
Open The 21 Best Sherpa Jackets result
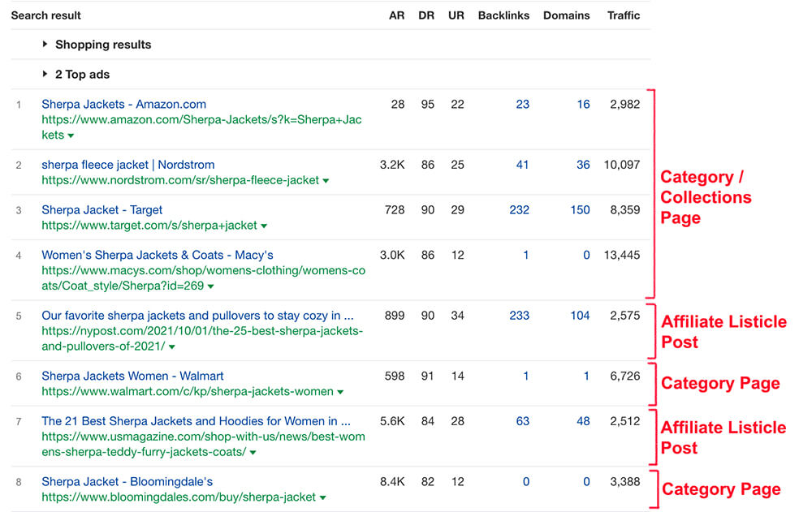(x=197, y=421)
